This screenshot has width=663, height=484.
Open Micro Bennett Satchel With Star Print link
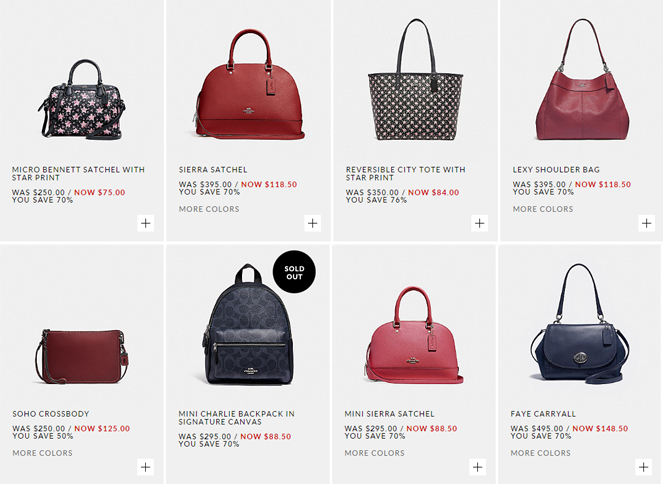click(x=78, y=173)
